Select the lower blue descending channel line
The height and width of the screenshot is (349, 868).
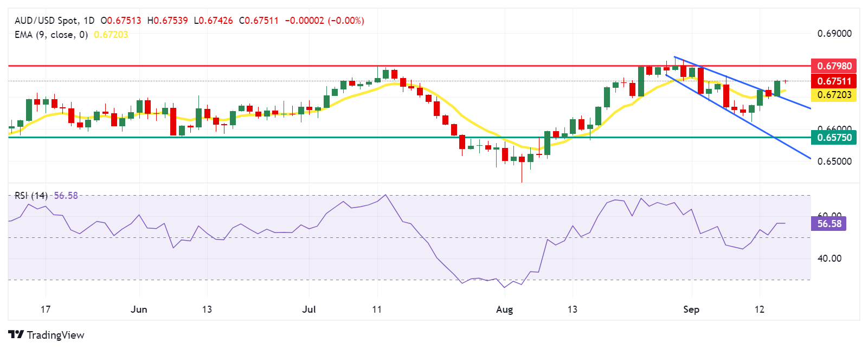(738, 117)
